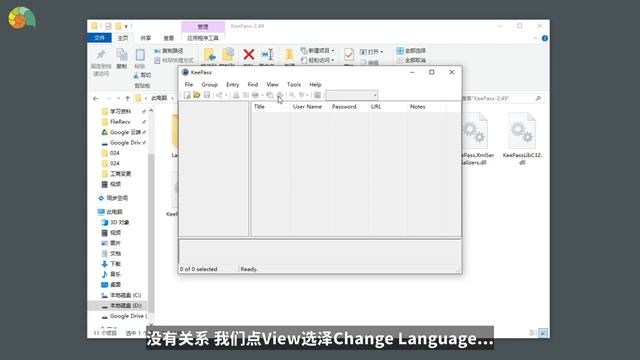Expand the Show Entries dropdown arrow in KeePass
640x360 pixels.
(x=308, y=95)
